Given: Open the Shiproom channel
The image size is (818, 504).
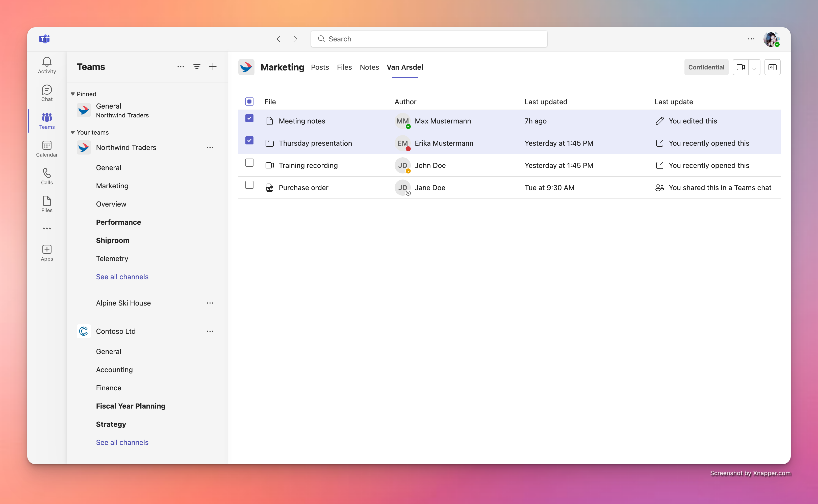Looking at the screenshot, I should pos(113,240).
